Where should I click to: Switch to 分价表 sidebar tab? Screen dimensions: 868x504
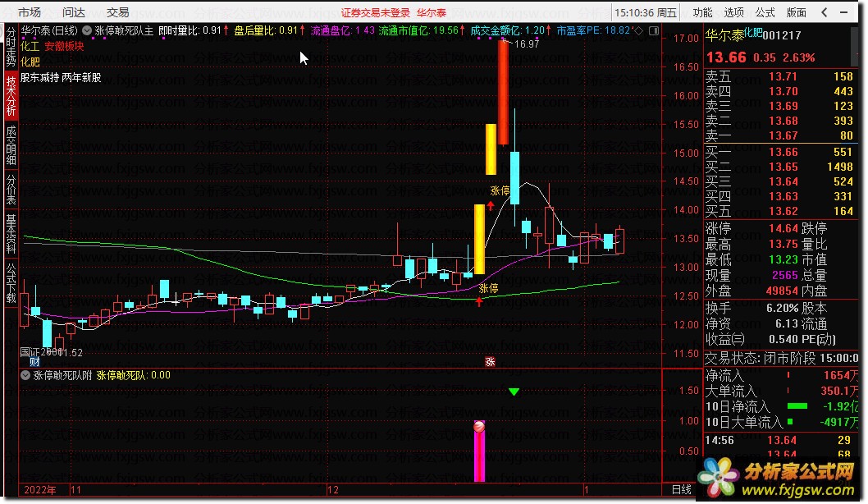[x=11, y=190]
